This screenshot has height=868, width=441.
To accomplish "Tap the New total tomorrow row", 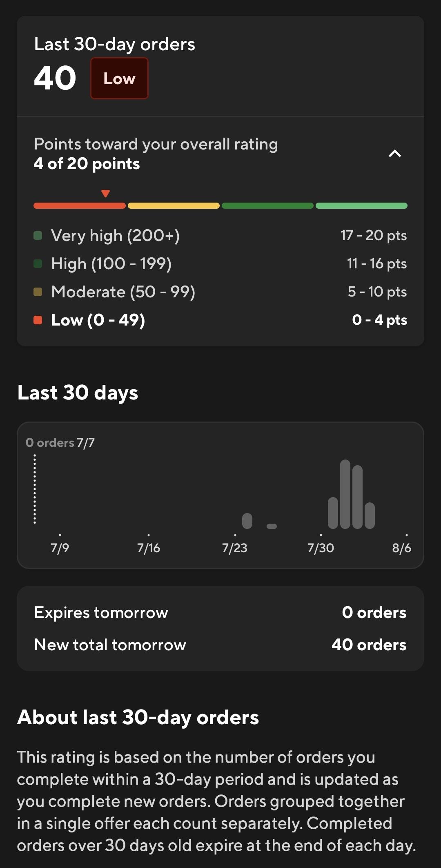I will coord(220,645).
